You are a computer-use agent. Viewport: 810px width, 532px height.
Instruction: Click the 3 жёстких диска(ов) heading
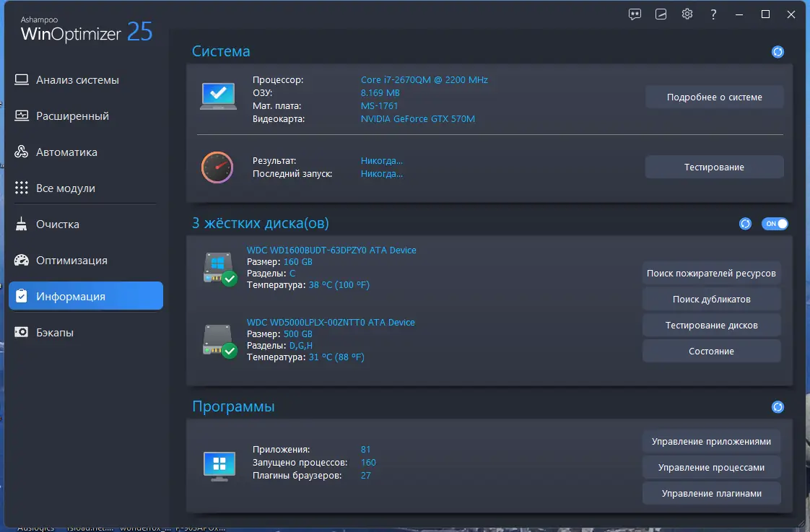click(261, 223)
